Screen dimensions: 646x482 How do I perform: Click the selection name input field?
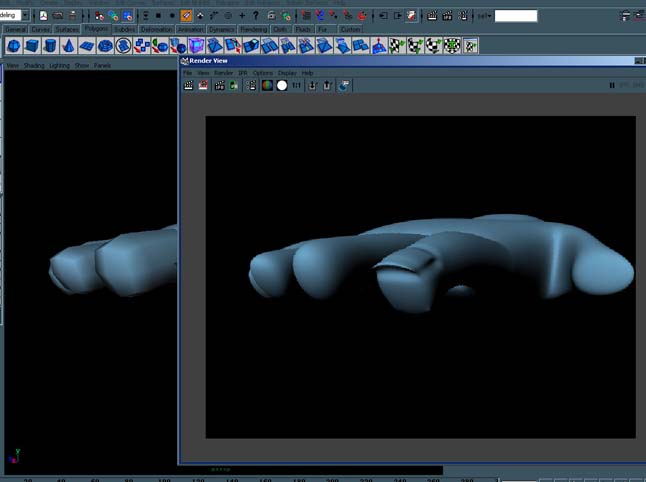[x=515, y=16]
